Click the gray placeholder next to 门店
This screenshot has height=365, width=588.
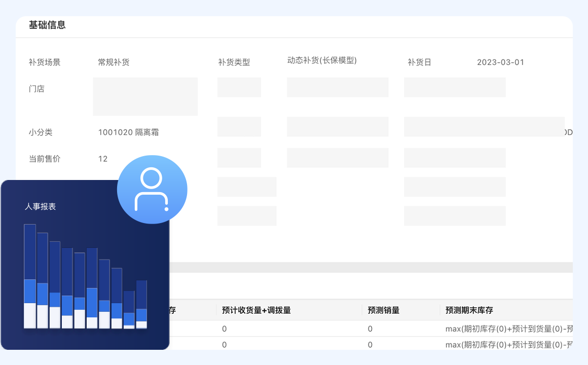point(145,96)
